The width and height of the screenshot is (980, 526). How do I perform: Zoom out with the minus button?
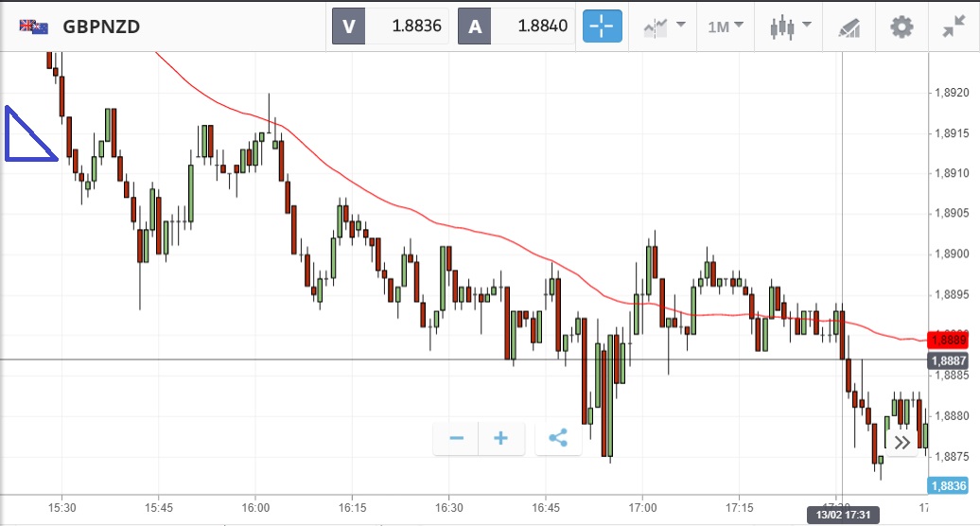point(457,438)
